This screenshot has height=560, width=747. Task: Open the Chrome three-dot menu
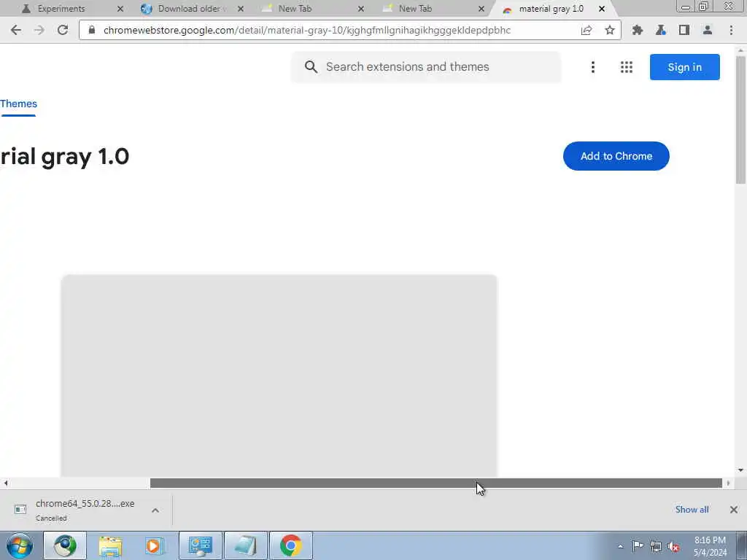[x=731, y=30]
